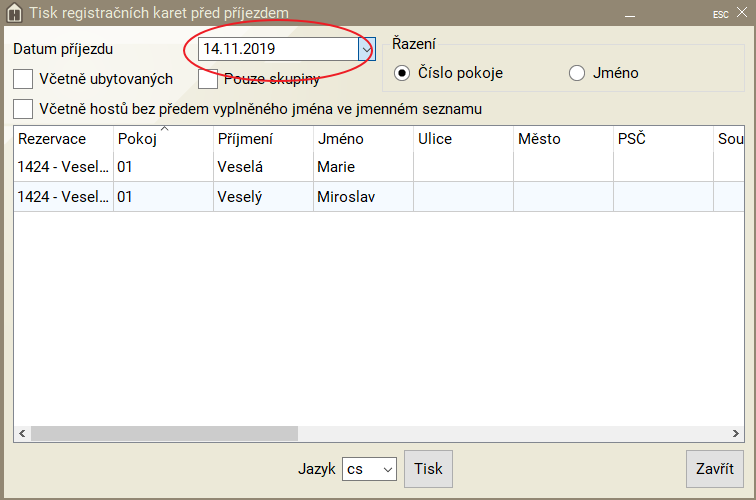This screenshot has height=500, width=756.
Task: Enable the Včetně ubytovaných checkbox
Action: [x=23, y=79]
